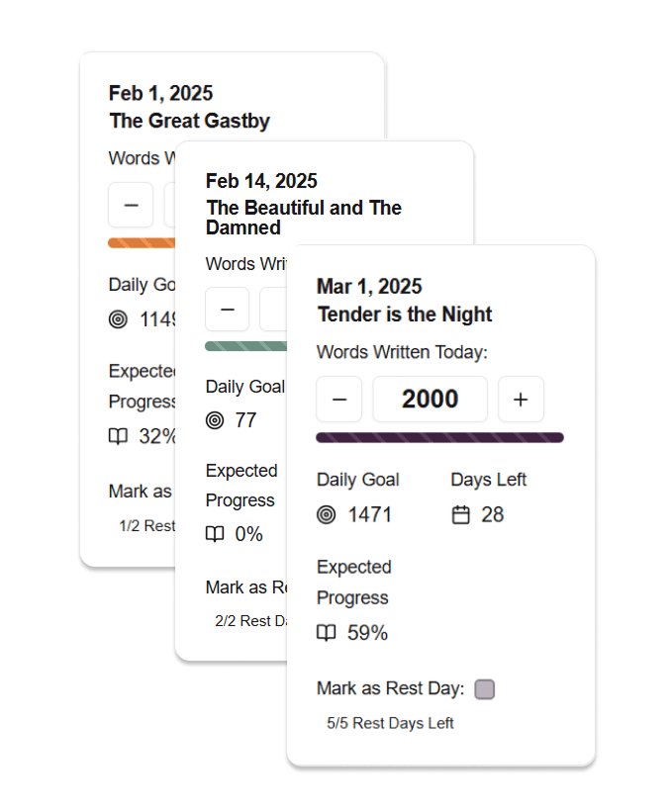Click the target icon next to 1471
This screenshot has height=812, width=672.
[x=327, y=514]
